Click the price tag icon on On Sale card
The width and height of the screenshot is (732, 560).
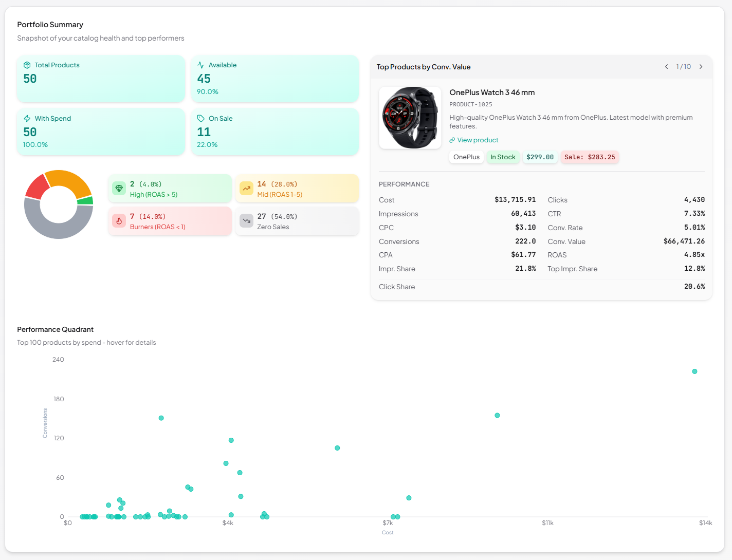click(x=199, y=118)
